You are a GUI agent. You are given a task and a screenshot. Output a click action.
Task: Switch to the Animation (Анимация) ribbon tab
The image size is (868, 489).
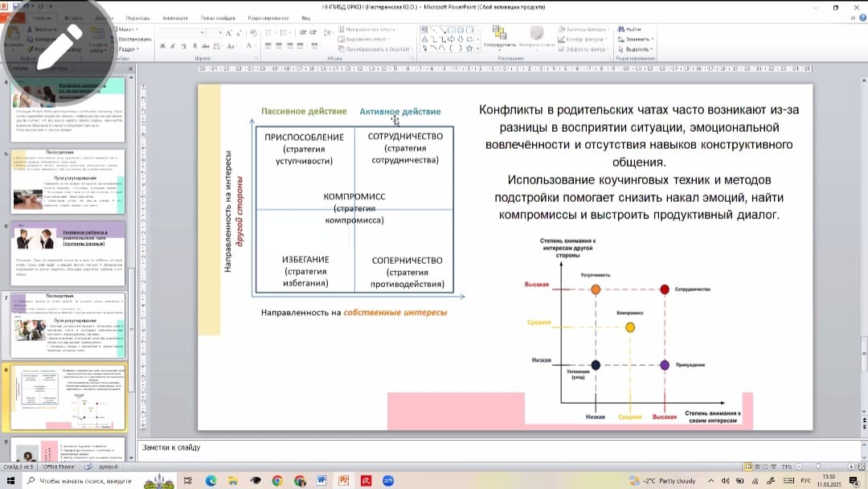(x=175, y=17)
